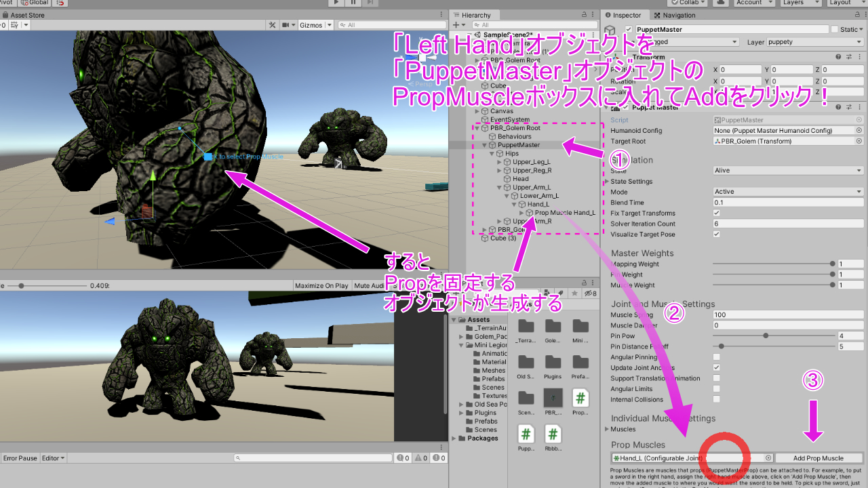
Task: Select EventSystem in the Hierarchy
Action: click(510, 119)
